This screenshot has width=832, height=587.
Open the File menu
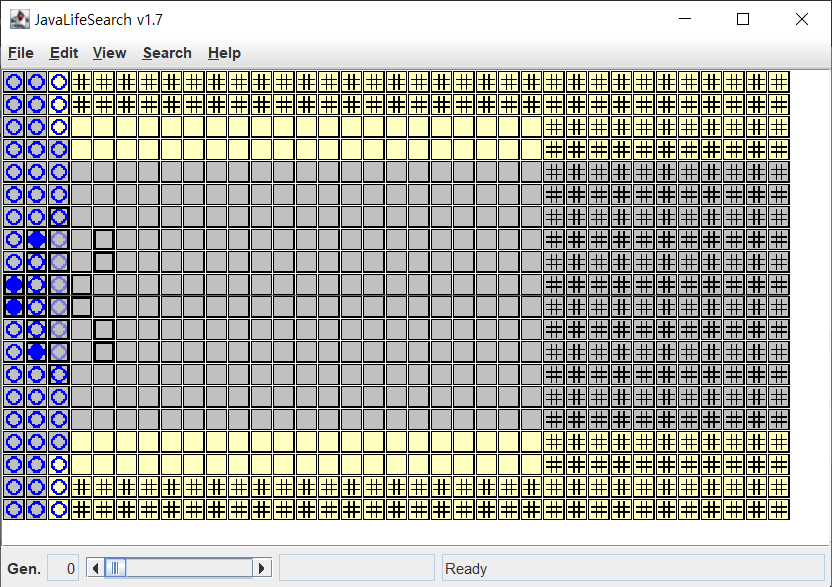(x=21, y=53)
